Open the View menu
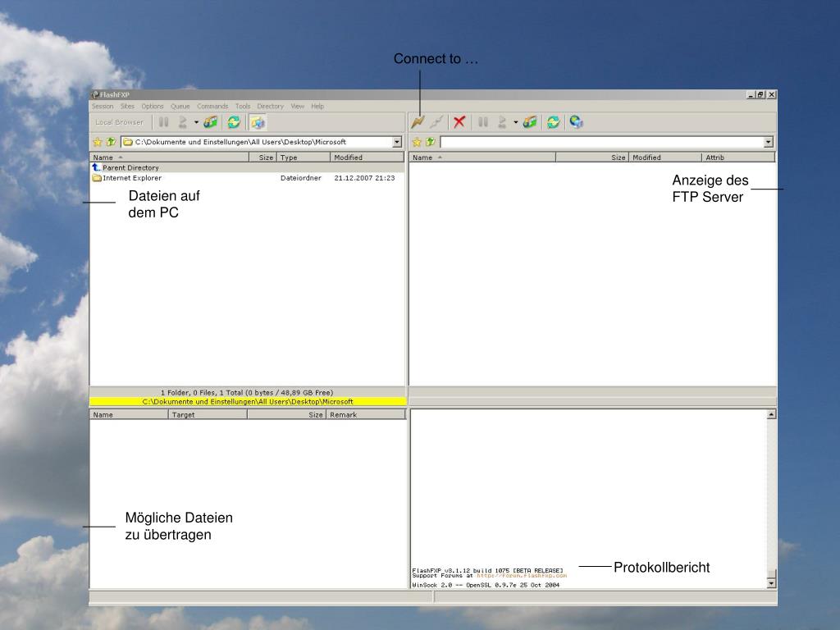Viewport: 840px width, 630px height. pos(298,106)
